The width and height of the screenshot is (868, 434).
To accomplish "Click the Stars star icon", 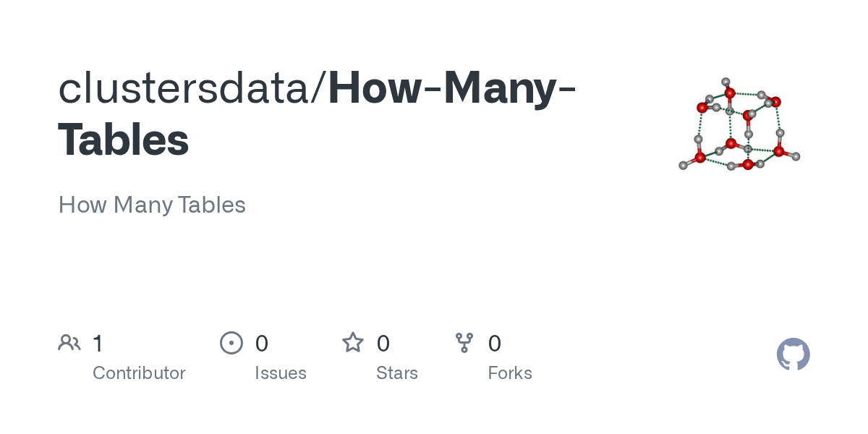I will coord(353,342).
